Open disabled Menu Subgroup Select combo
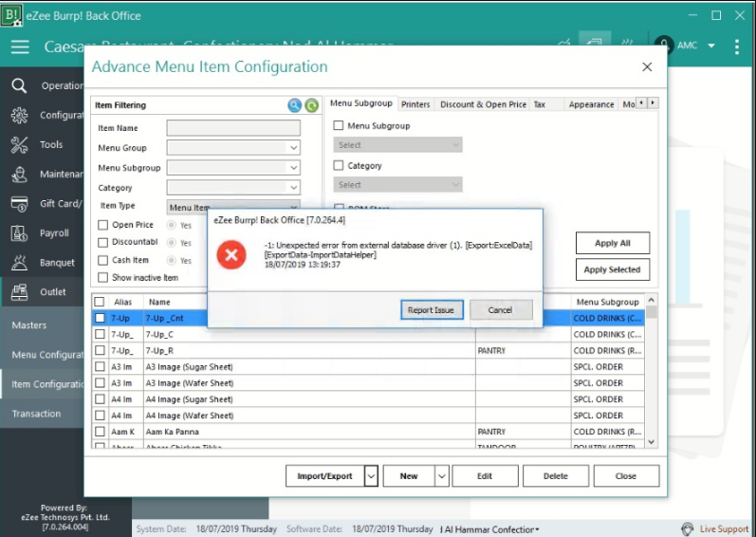Viewport: 756px width, 537px height. click(x=397, y=144)
